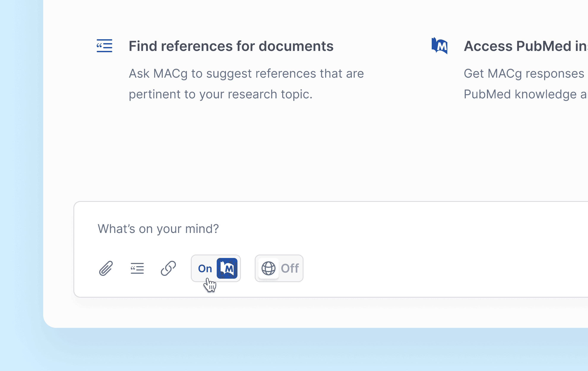588x371 pixels.
Task: Click "Get MACg responses" description text
Action: (524, 74)
